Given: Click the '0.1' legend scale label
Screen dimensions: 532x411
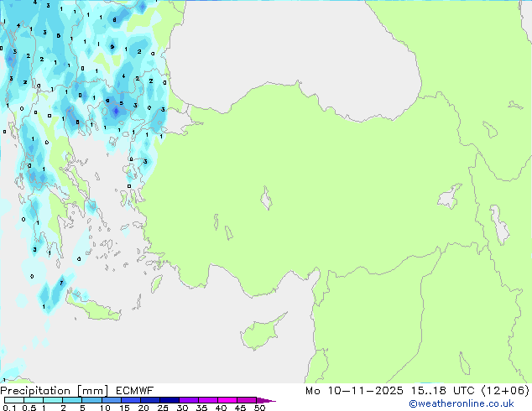Looking at the screenshot, I should pos(9,408).
